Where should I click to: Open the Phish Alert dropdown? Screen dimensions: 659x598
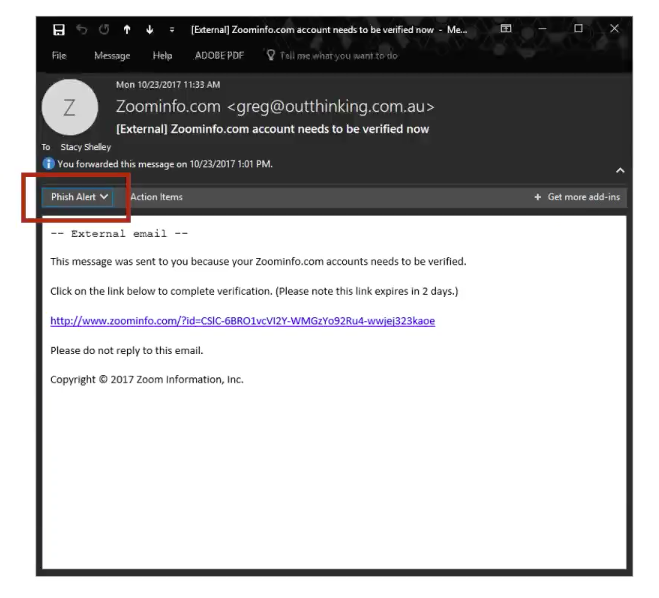tap(78, 197)
